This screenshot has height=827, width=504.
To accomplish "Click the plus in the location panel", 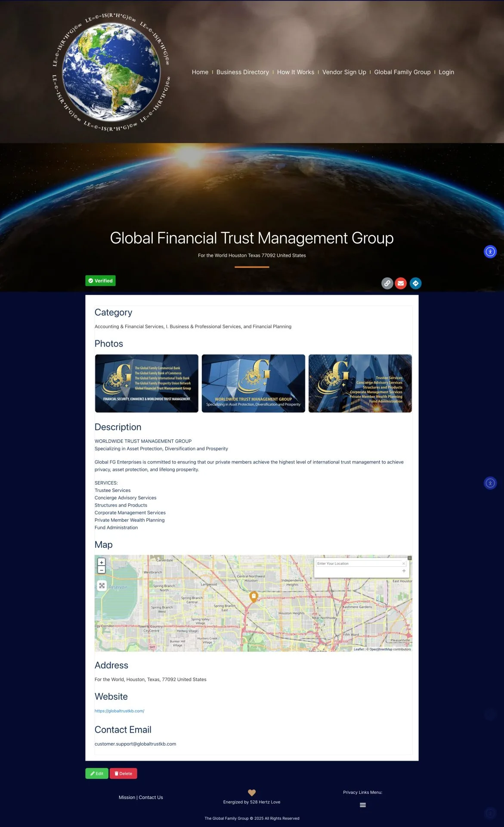I will point(404,571).
